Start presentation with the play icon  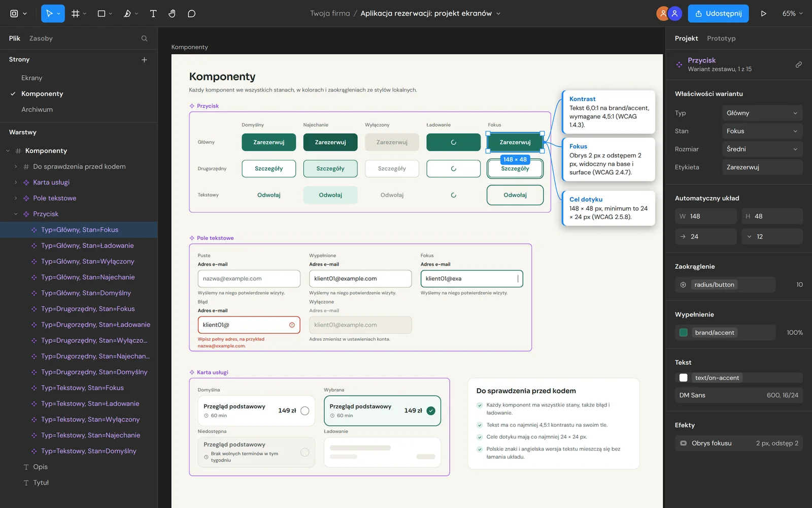click(x=763, y=14)
